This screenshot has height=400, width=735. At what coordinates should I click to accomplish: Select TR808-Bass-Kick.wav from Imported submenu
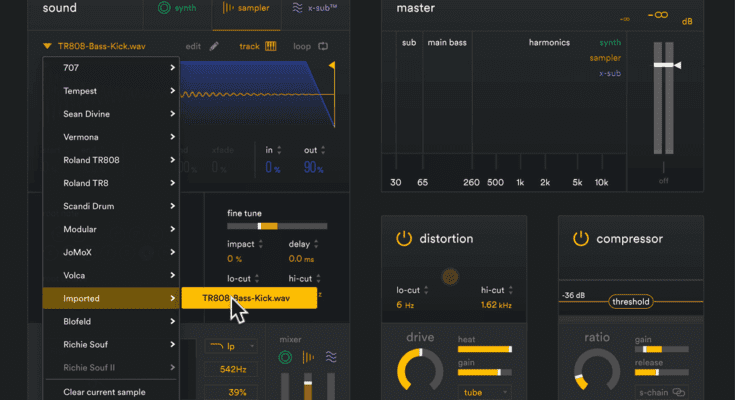(249, 298)
